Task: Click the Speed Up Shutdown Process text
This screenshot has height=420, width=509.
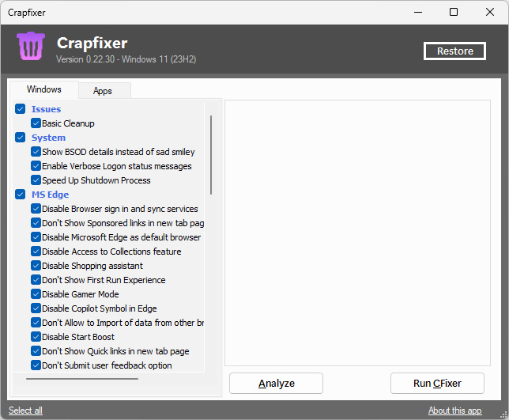Action: (x=96, y=180)
